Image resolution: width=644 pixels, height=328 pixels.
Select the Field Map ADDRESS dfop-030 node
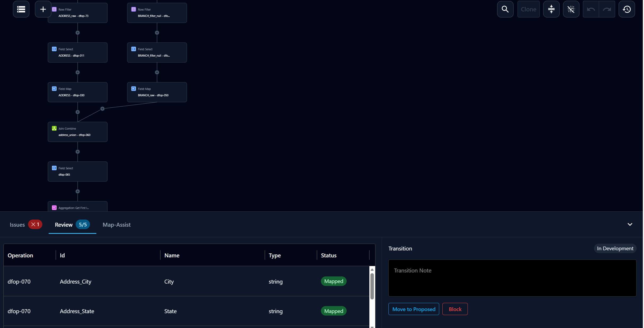coord(78,92)
